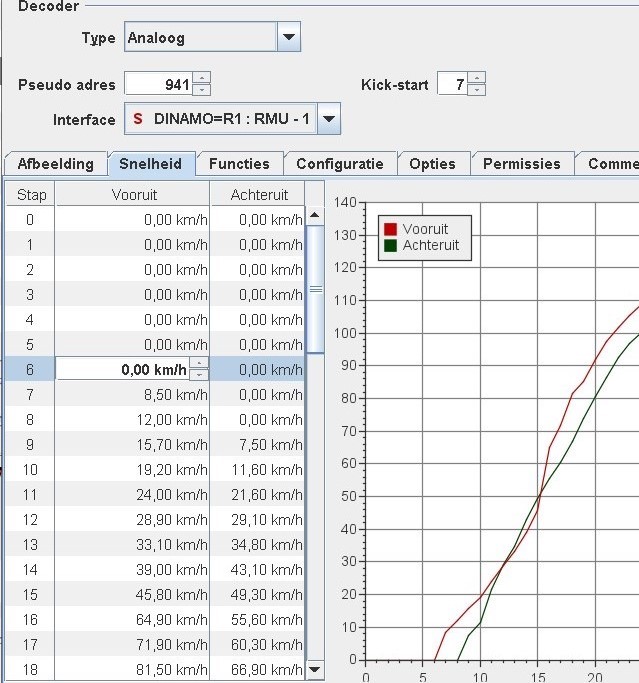Decrease Pseudo adres with down arrow

coord(202,89)
